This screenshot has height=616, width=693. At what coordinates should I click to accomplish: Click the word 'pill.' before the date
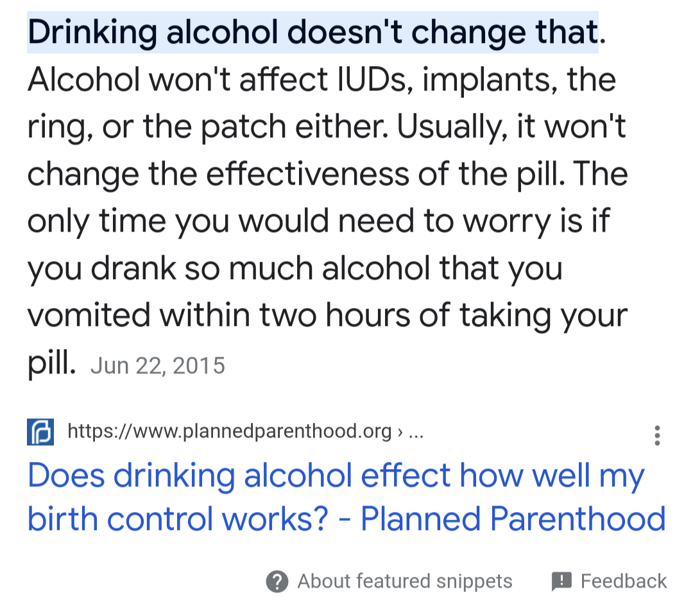click(x=51, y=363)
